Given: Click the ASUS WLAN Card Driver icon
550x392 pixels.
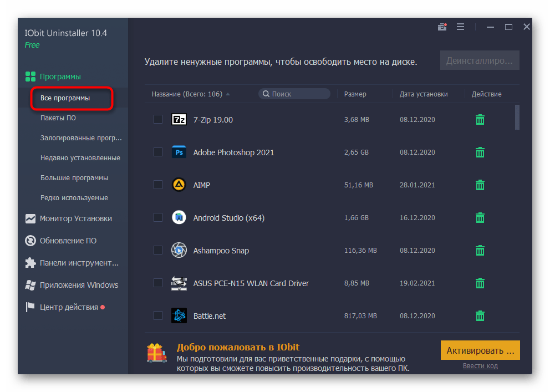Looking at the screenshot, I should pos(179,283).
